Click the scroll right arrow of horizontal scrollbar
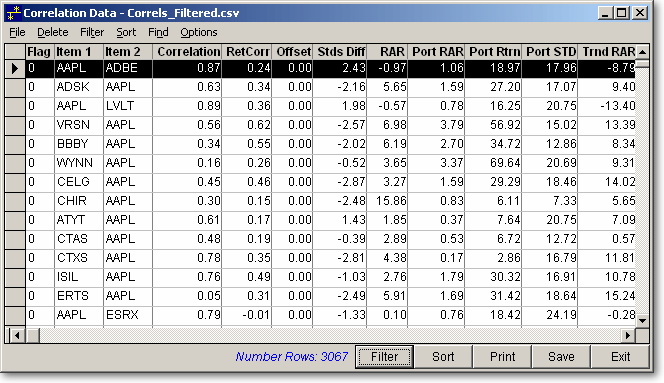 [628, 336]
